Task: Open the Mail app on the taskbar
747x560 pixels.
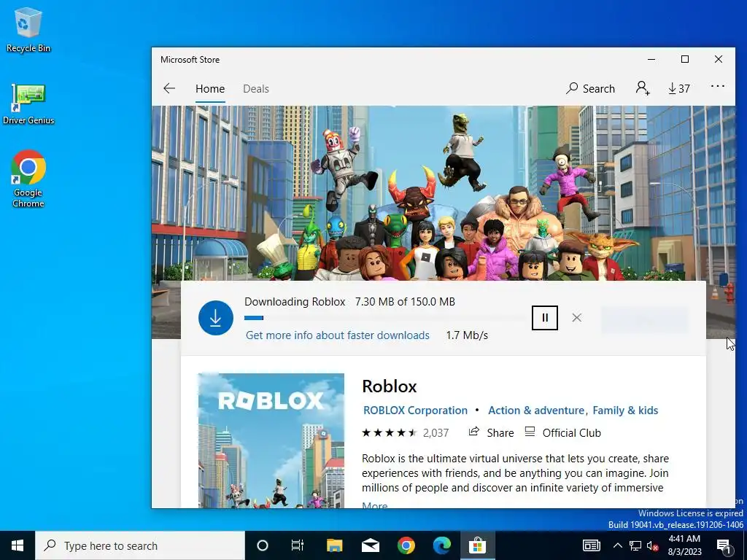Action: pos(370,545)
